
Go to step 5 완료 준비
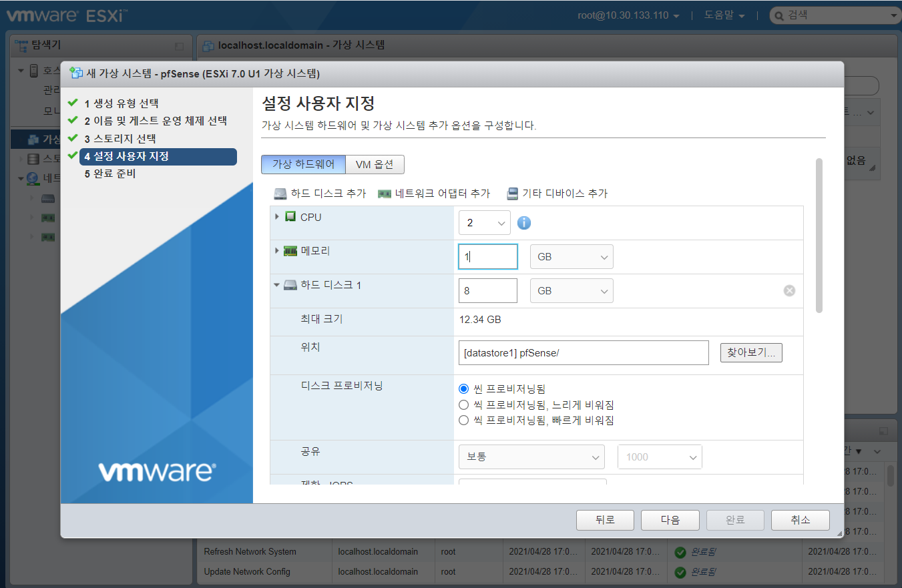pos(110,174)
